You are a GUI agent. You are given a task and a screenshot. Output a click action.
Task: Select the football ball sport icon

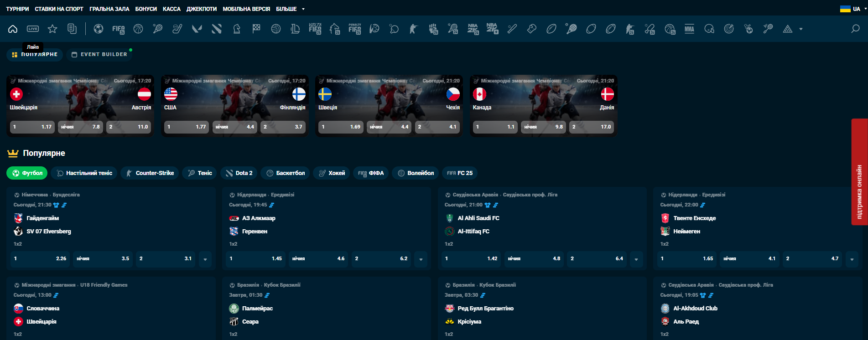click(x=99, y=29)
